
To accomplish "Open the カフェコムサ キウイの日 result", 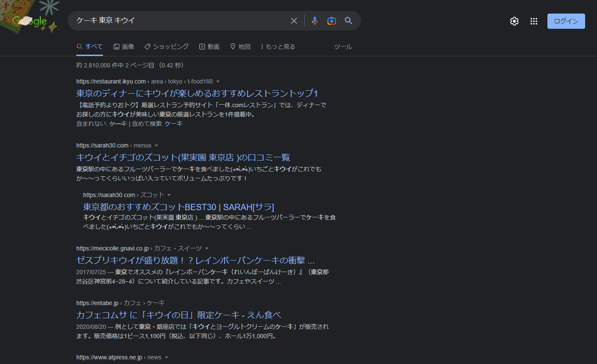I will (x=178, y=315).
